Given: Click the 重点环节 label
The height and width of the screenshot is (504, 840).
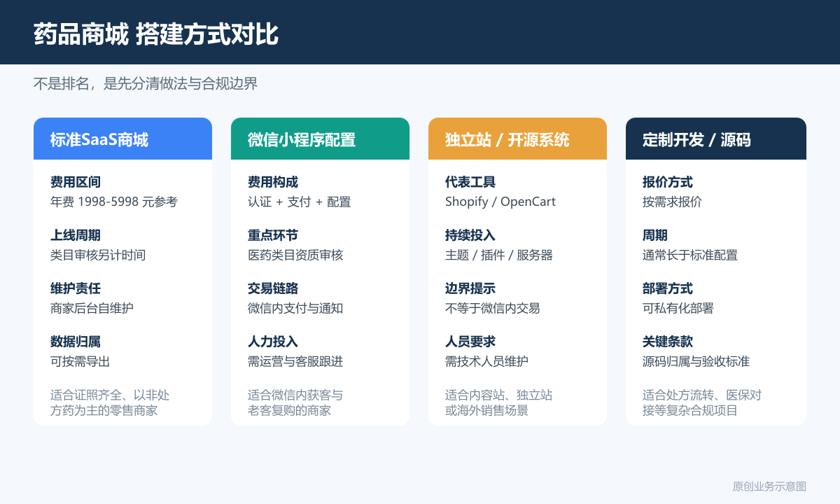Looking at the screenshot, I should (273, 235).
